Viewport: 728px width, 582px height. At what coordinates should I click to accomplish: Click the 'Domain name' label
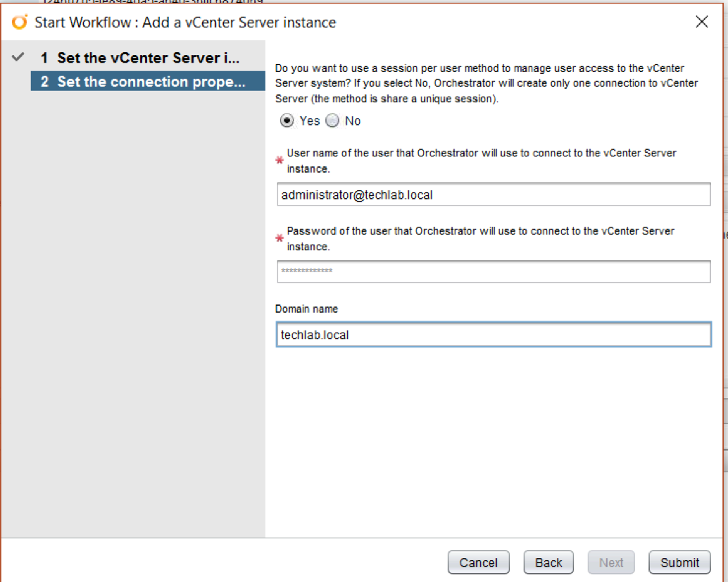click(x=306, y=309)
